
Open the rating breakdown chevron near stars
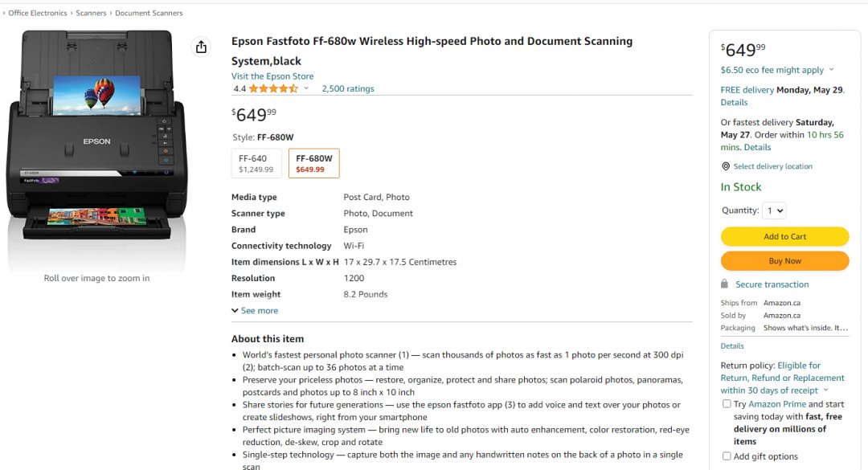[x=306, y=89]
